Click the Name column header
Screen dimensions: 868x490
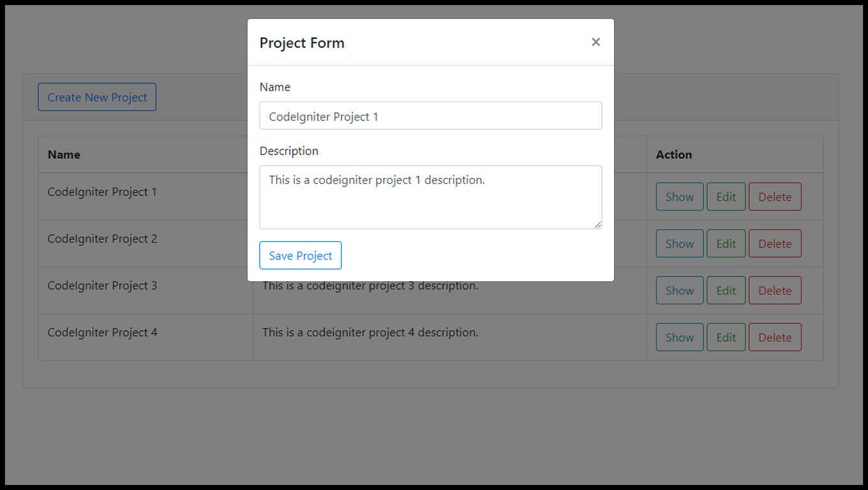[x=64, y=154]
